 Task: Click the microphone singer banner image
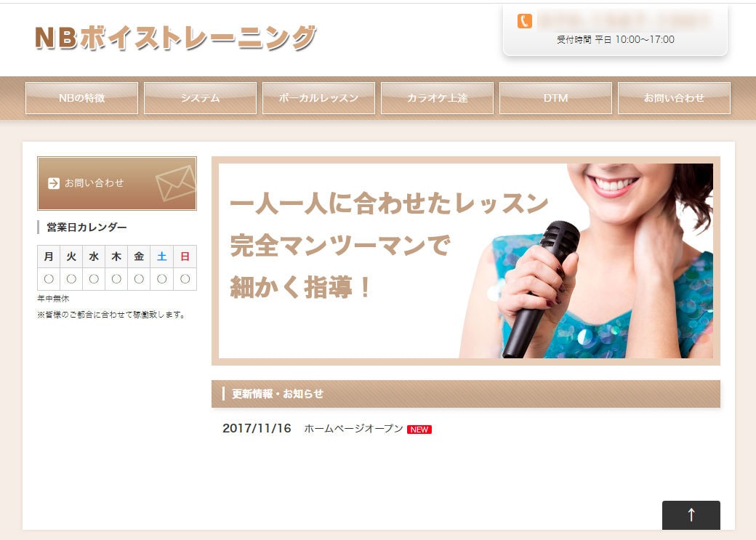pyautogui.click(x=466, y=261)
